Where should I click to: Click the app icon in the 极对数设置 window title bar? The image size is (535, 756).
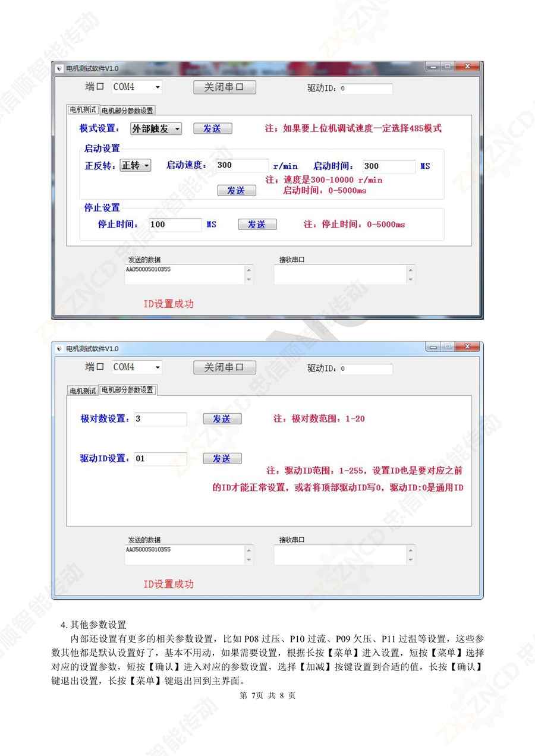(59, 349)
